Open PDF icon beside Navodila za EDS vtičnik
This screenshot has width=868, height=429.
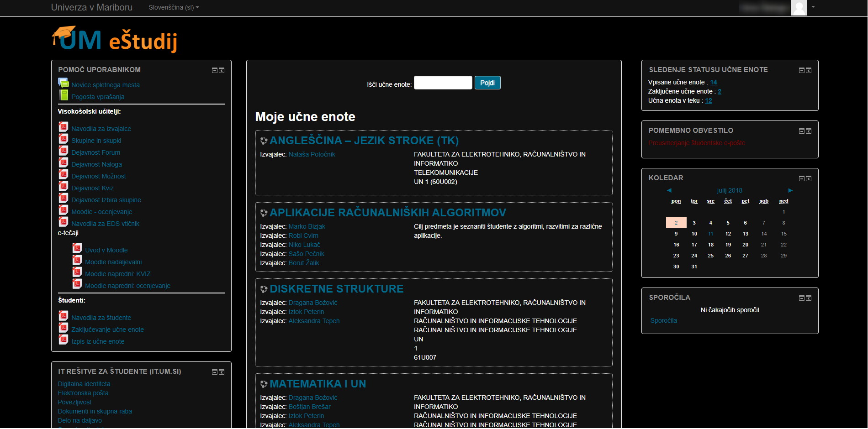[64, 222]
